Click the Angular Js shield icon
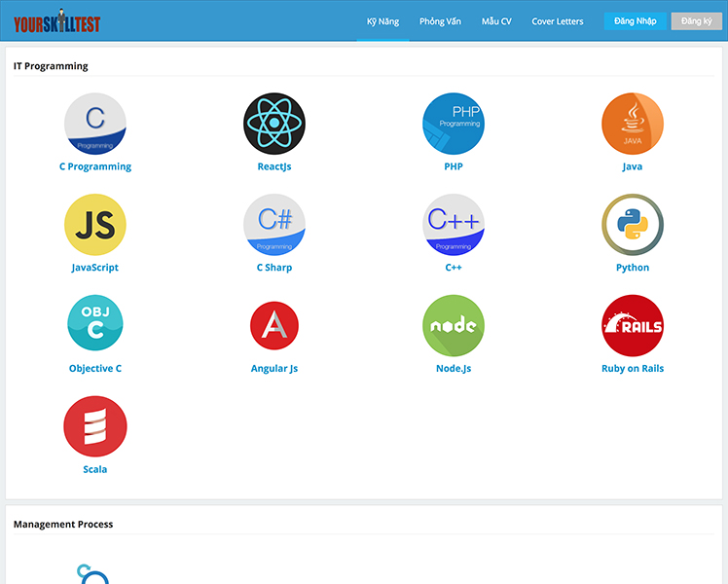728x584 pixels. coord(274,326)
